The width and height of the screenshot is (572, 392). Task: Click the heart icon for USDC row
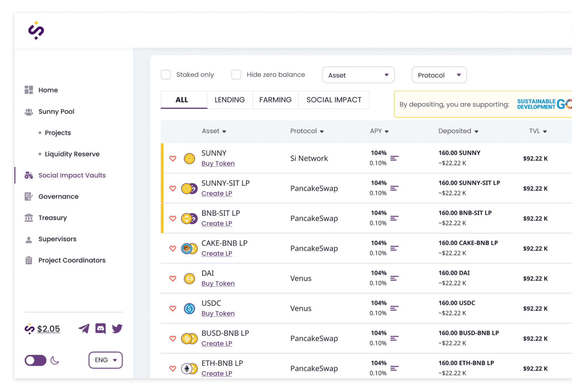173,308
